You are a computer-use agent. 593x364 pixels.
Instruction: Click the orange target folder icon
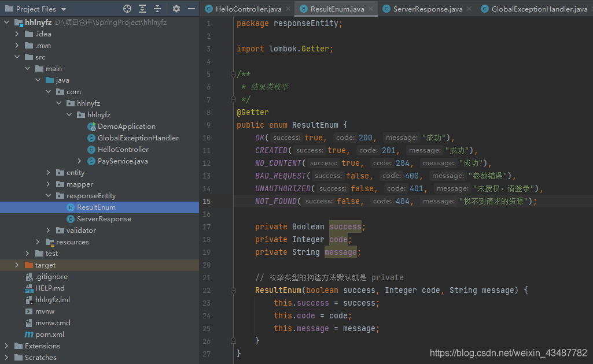point(29,265)
